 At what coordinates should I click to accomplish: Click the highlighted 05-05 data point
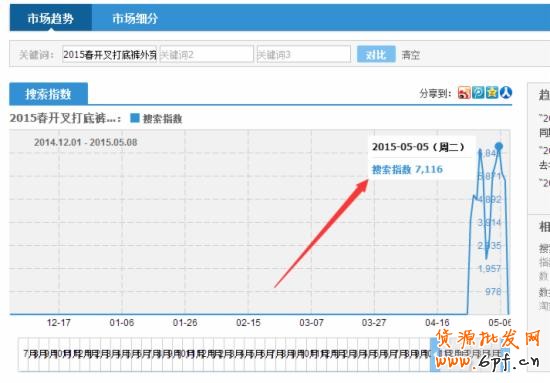498,146
